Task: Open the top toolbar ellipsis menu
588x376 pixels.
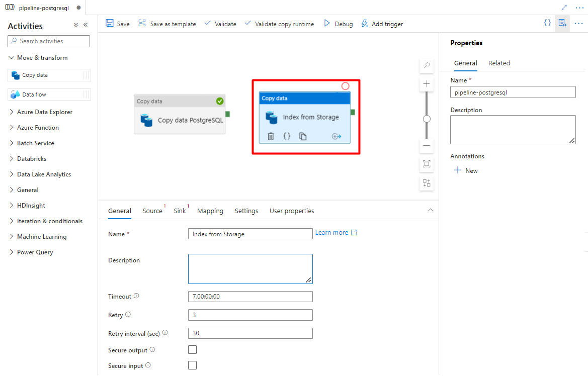Action: (578, 23)
